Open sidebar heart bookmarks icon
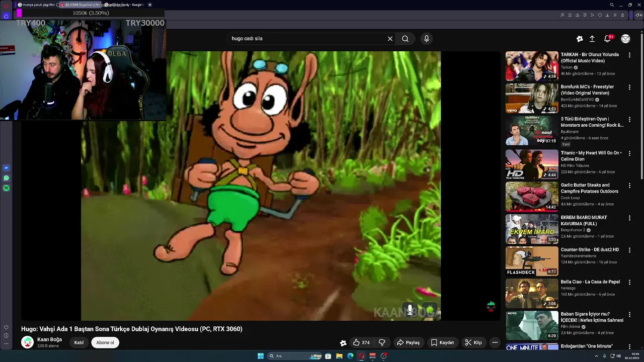The image size is (644, 362). (6, 328)
